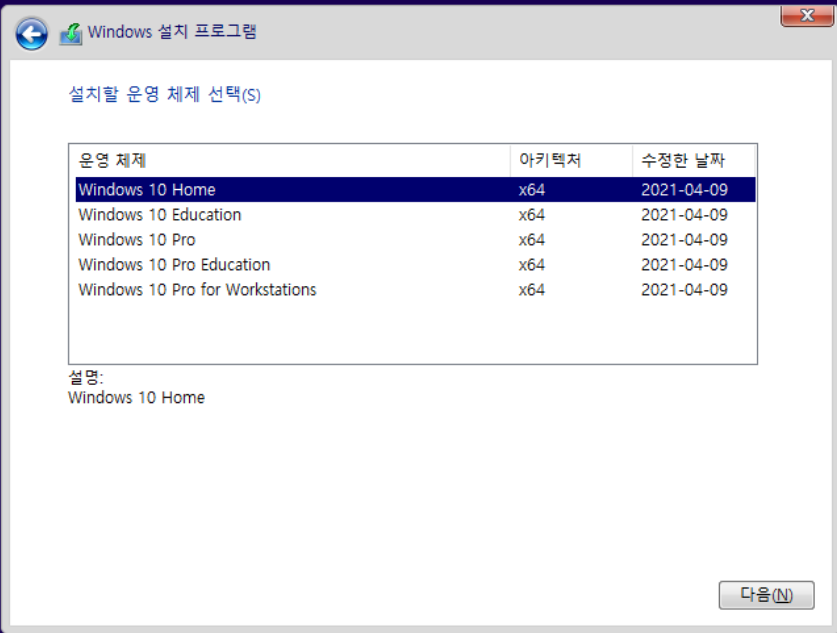837x633 pixels.
Task: Click the date in Windows 10 Pro Education row
Action: coord(684,265)
